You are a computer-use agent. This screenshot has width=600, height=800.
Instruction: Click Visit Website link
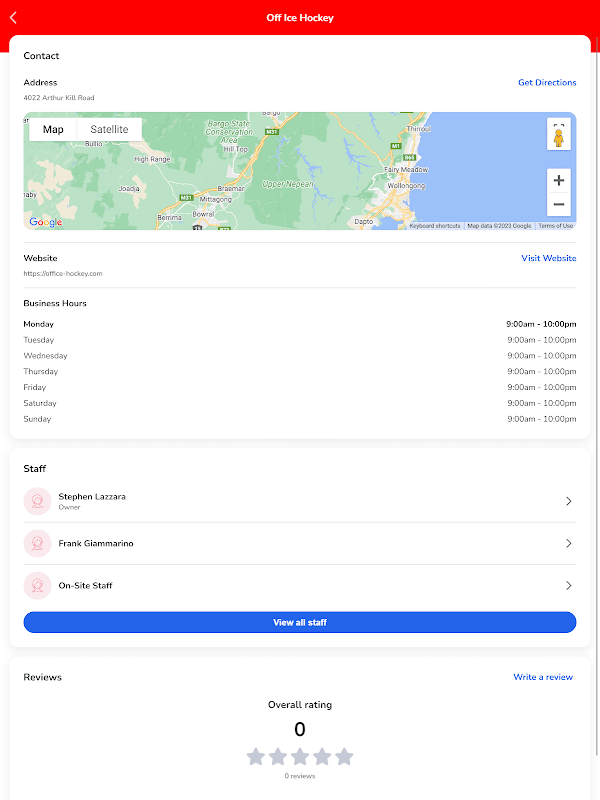click(x=548, y=258)
